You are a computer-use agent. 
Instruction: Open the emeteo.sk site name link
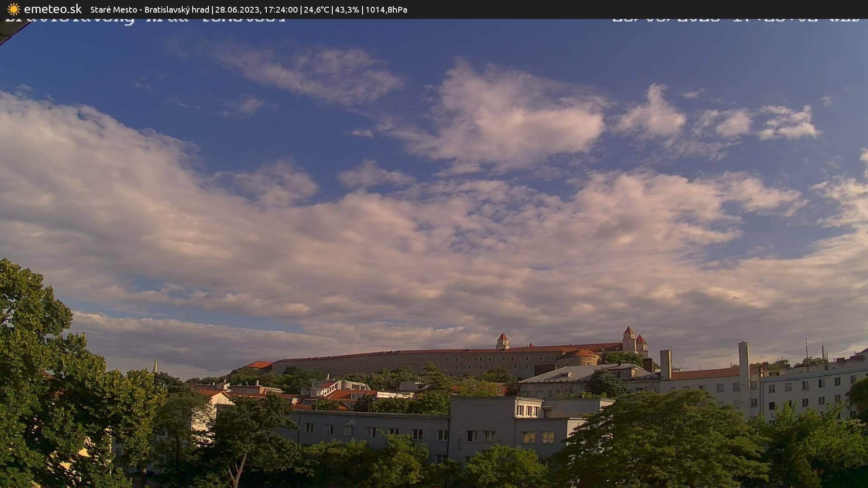click(52, 9)
